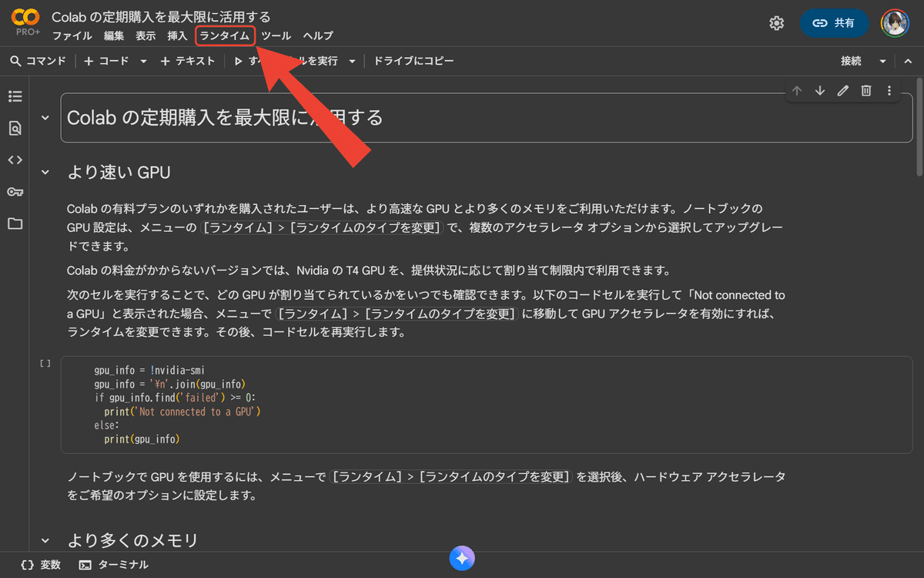Click the 共有 share button
Viewport: 924px width, 578px height.
tap(835, 23)
